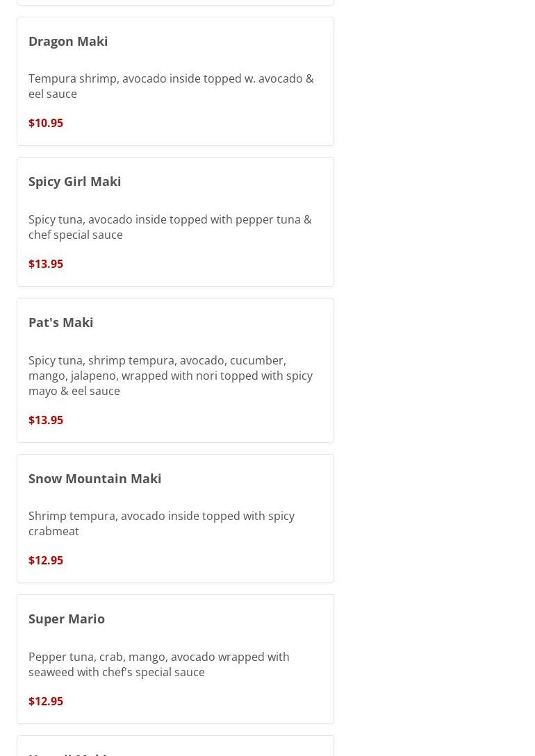Select the description mentioning jalapeno and nori
Image resolution: width=535 pixels, height=756 pixels.
pyautogui.click(x=170, y=376)
